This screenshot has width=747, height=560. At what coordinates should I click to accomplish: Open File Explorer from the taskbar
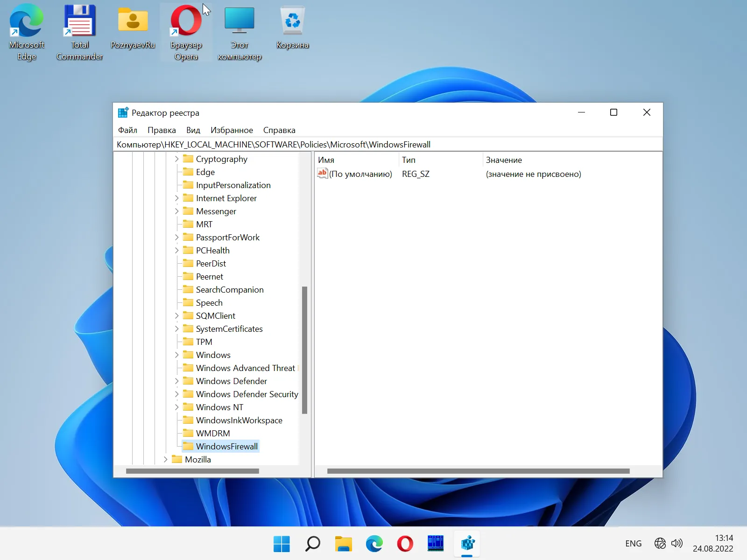pyautogui.click(x=343, y=544)
